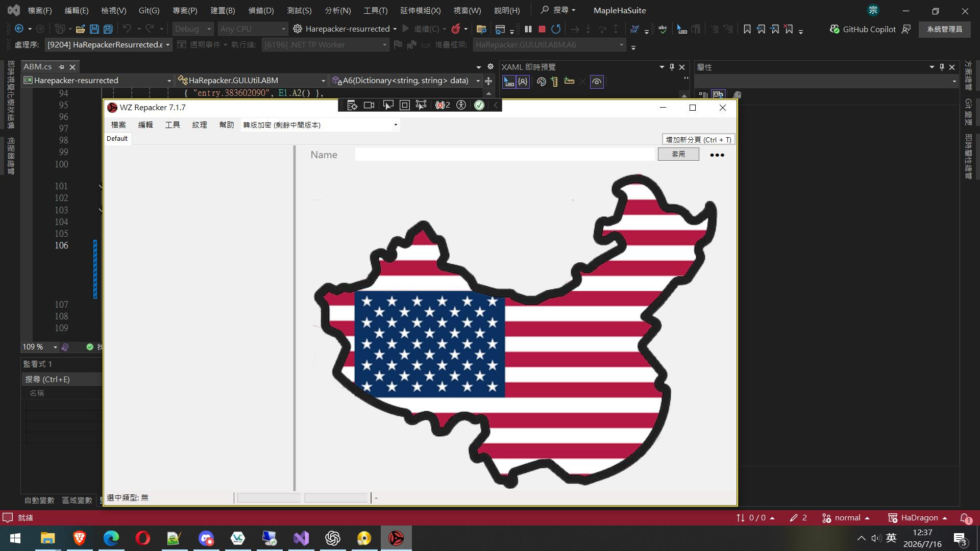Open the GitHub Copilot menu

click(x=863, y=29)
